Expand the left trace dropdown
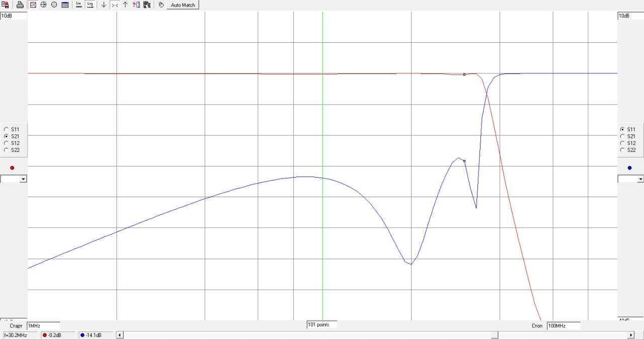This screenshot has width=644, height=340. 23,179
